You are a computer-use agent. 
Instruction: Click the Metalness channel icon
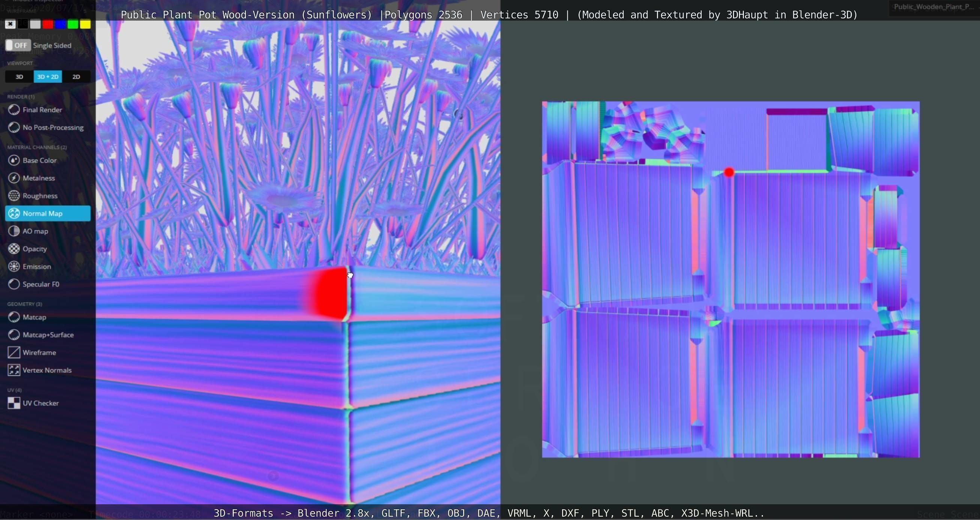[14, 178]
